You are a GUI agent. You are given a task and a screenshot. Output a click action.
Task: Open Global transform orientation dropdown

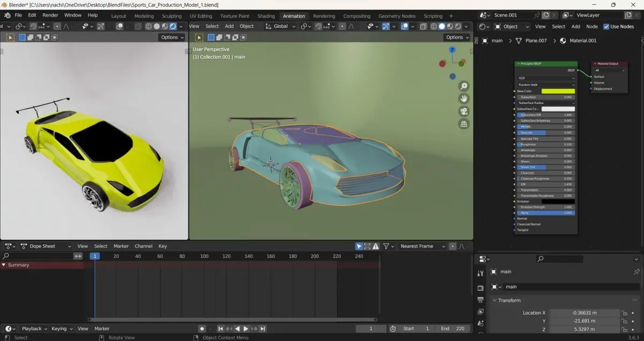click(281, 26)
